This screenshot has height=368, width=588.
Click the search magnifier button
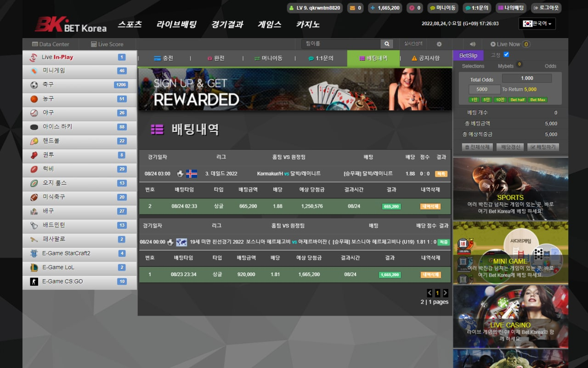point(387,44)
